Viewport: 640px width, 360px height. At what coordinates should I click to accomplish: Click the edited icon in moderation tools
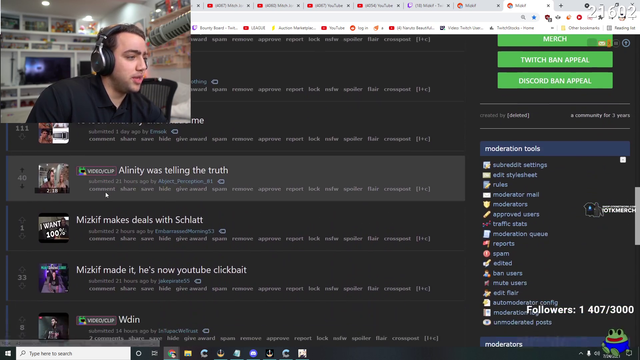click(487, 263)
